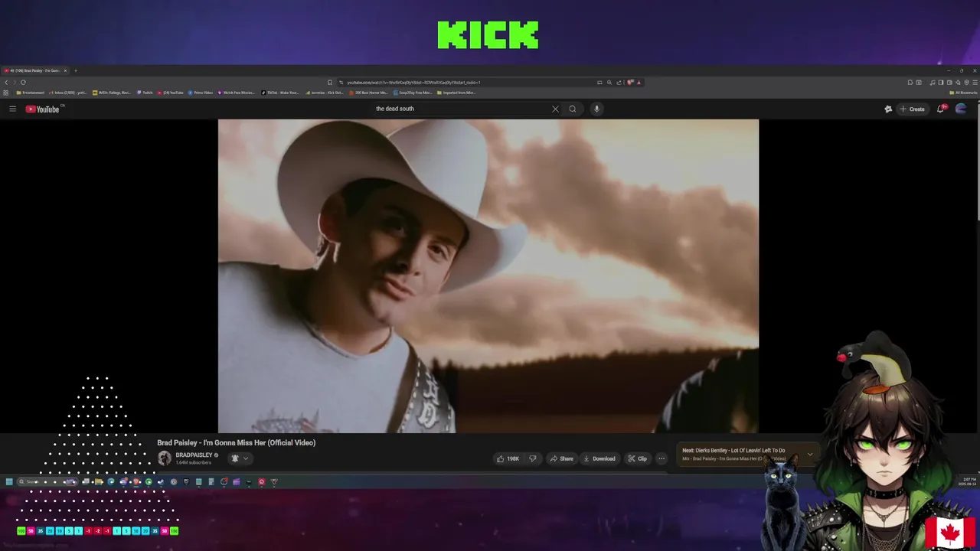Close the Brad Paisley browser tab
The height and width of the screenshot is (551, 980).
pyautogui.click(x=65, y=70)
